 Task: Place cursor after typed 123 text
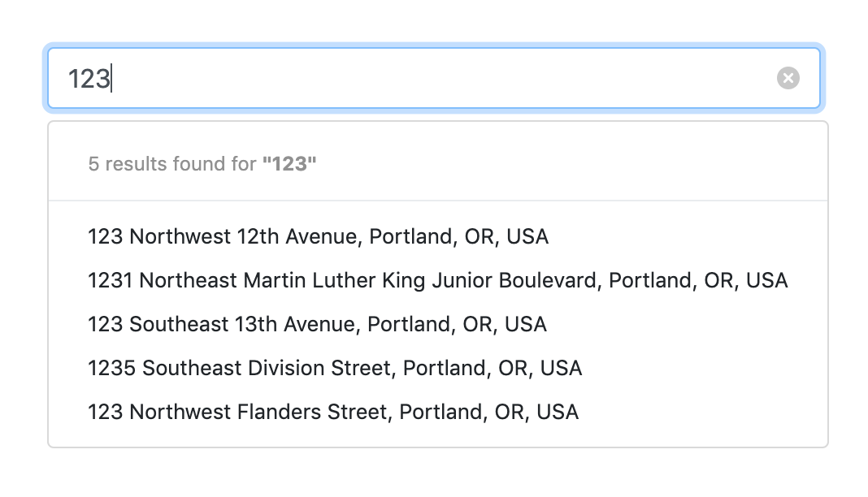(111, 78)
